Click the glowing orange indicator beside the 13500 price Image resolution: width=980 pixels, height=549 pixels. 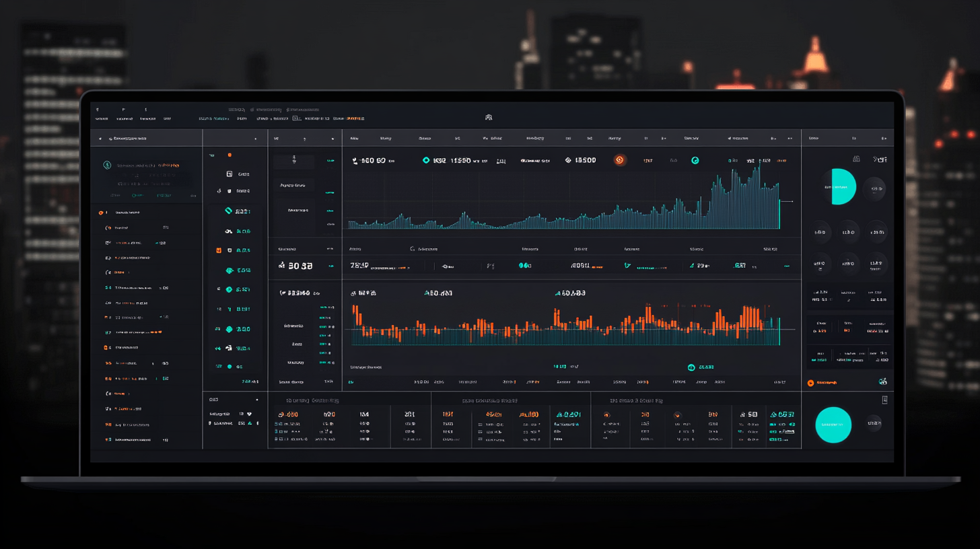(620, 160)
